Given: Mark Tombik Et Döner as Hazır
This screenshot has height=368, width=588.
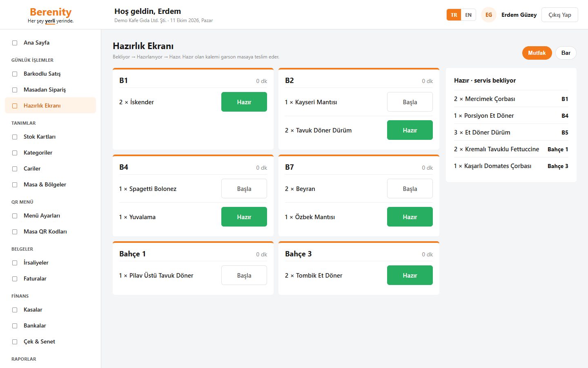Looking at the screenshot, I should [x=410, y=275].
